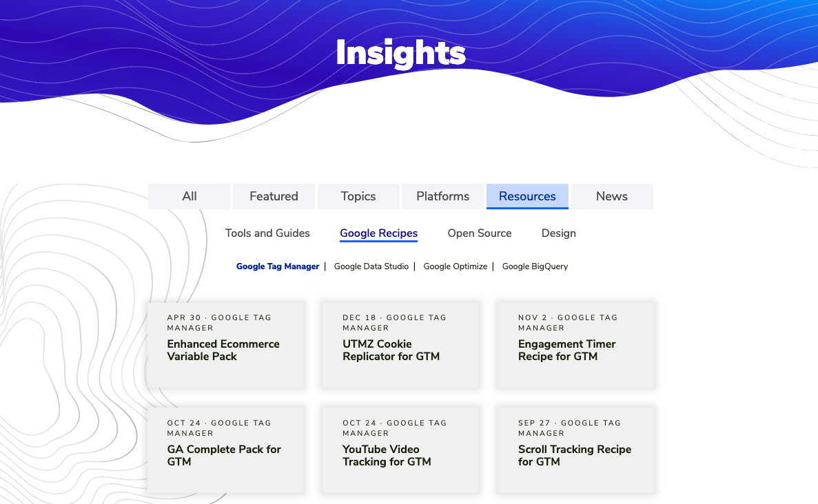Viewport: 818px width, 504px height.
Task: Switch to the Featured tab
Action: click(274, 196)
